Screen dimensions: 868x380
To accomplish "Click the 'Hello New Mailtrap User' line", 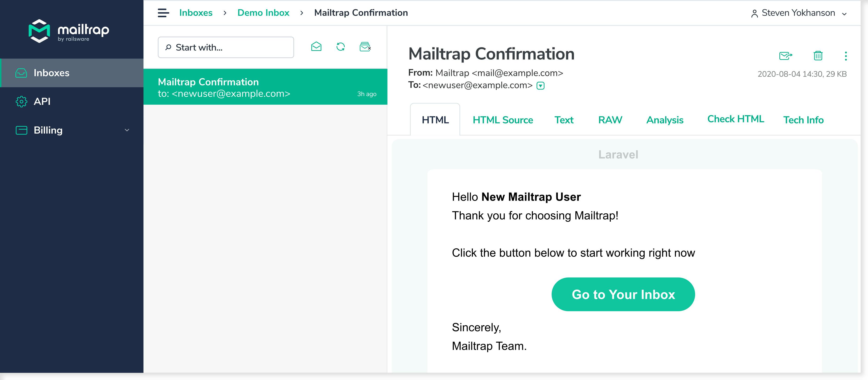I will [x=516, y=197].
